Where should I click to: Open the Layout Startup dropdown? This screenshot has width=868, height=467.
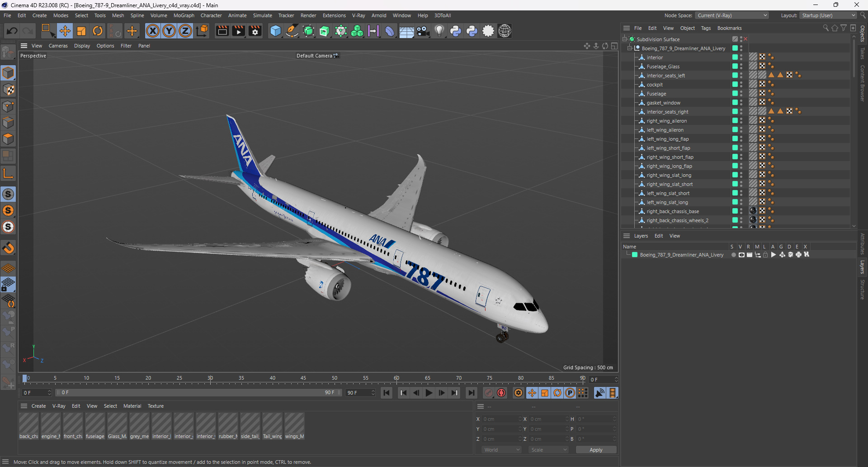point(828,15)
